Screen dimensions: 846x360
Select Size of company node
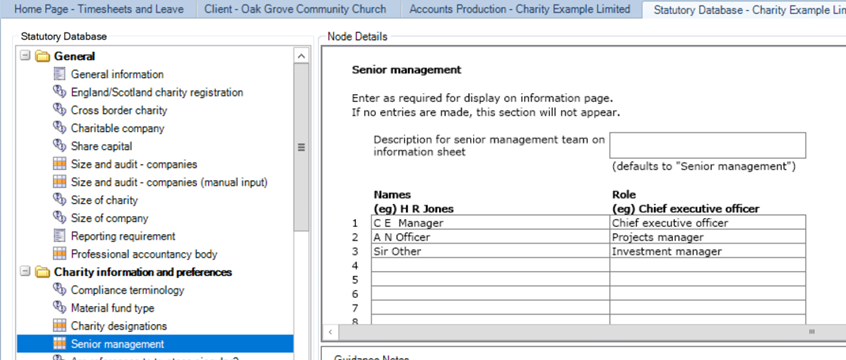tap(109, 218)
